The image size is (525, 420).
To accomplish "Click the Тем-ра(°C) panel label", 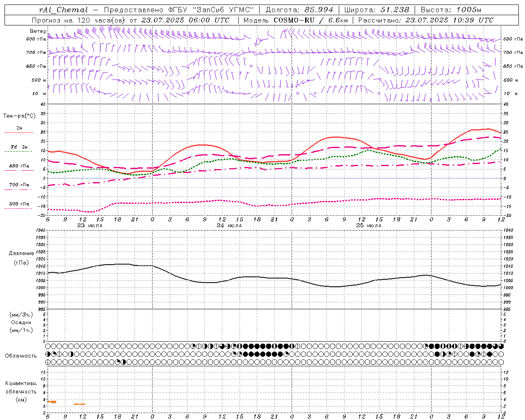I will (19, 116).
